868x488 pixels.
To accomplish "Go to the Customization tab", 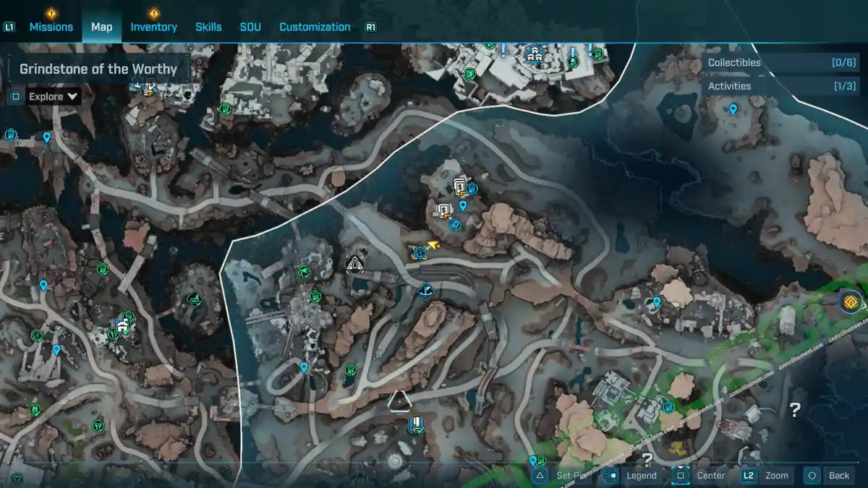I will coord(315,27).
